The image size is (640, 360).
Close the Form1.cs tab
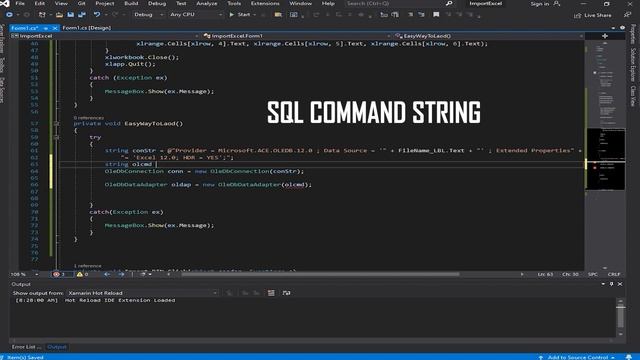click(55, 28)
